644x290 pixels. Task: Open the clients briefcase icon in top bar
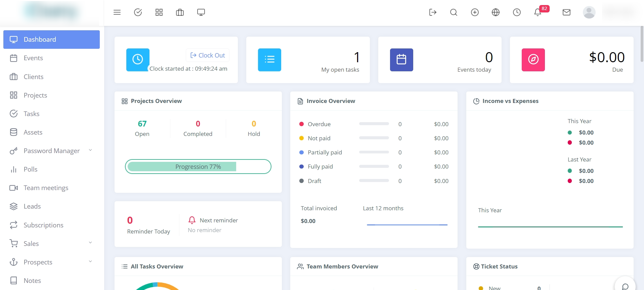pyautogui.click(x=180, y=12)
